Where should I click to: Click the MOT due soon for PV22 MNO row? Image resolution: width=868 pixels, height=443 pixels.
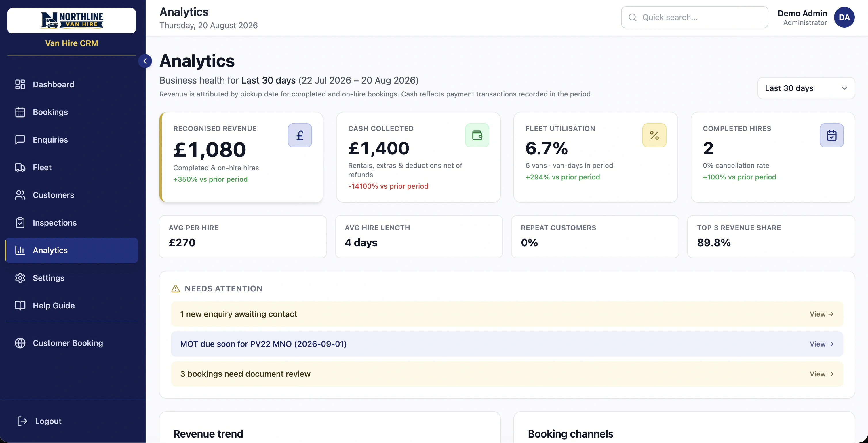click(507, 344)
